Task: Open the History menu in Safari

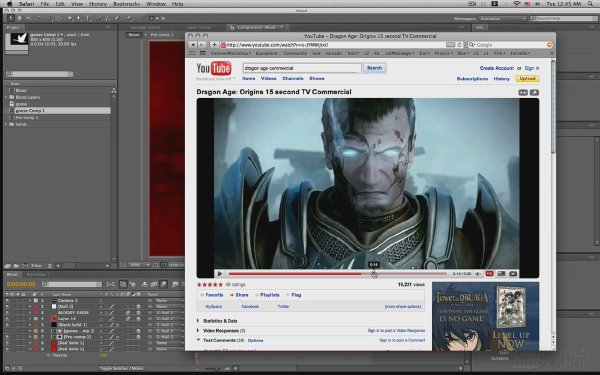Action: click(x=98, y=4)
